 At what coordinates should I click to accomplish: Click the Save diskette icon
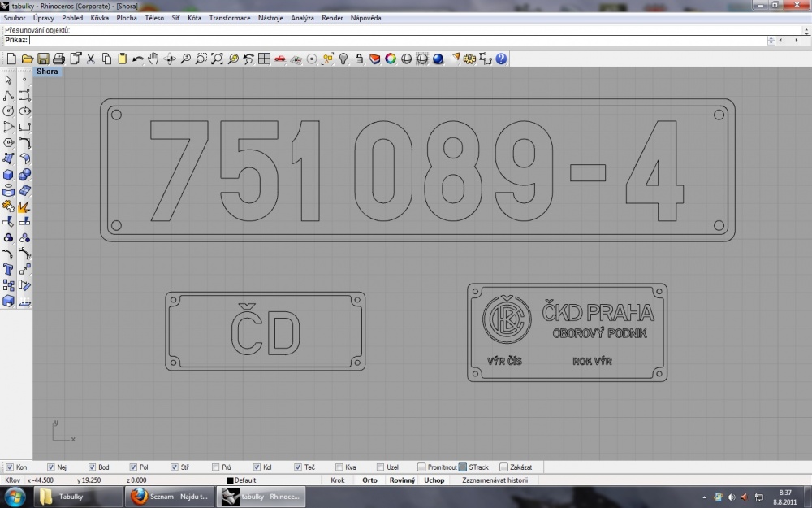[44, 59]
